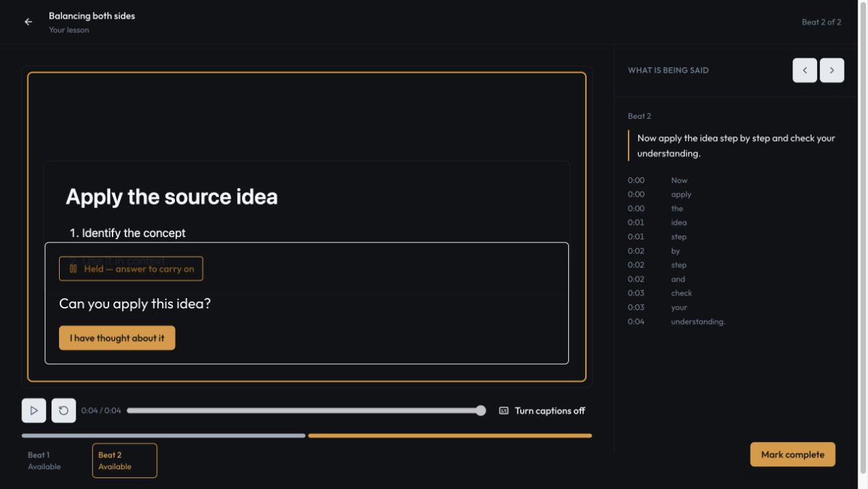Select the Beat 2 Available tab
The width and height of the screenshot is (868, 489).
coord(124,460)
